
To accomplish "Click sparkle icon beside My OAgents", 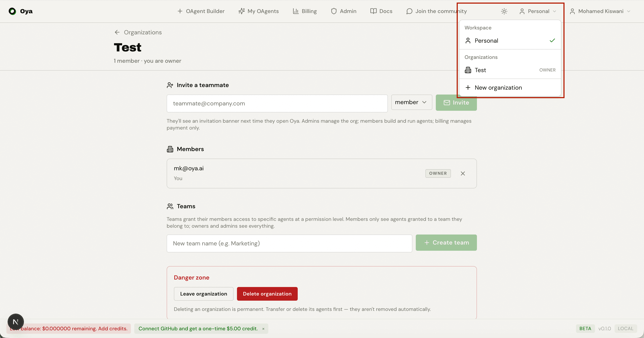I will [241, 11].
